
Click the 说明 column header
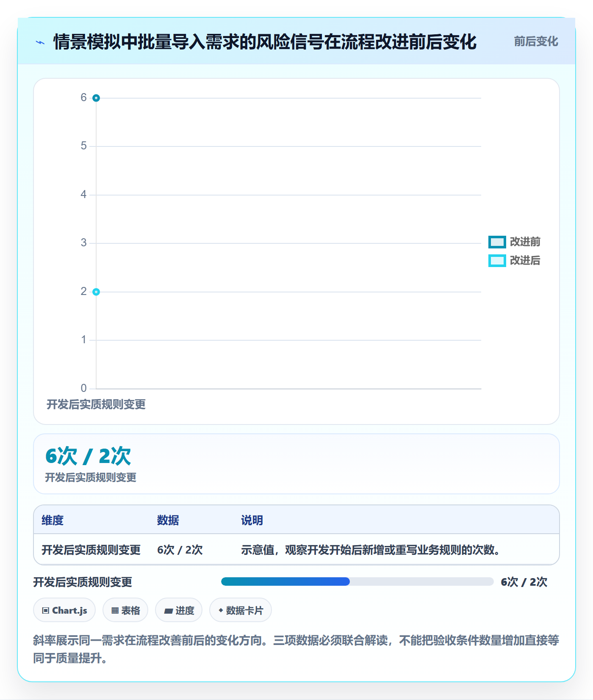252,520
